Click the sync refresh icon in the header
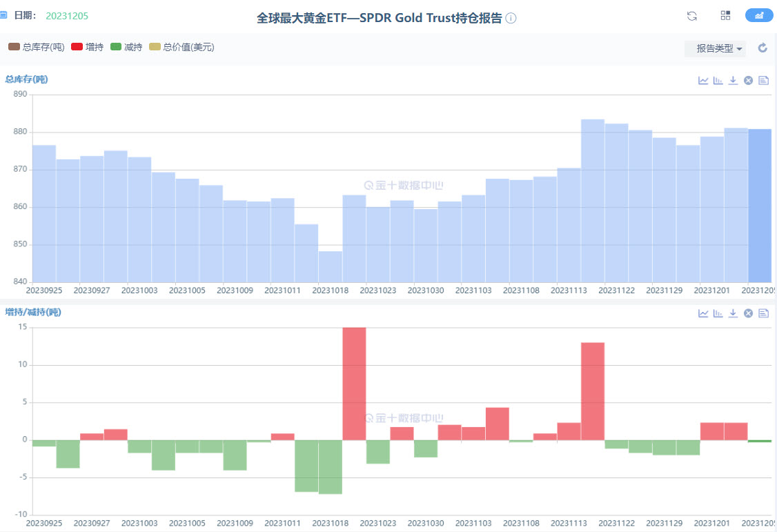 (x=691, y=16)
